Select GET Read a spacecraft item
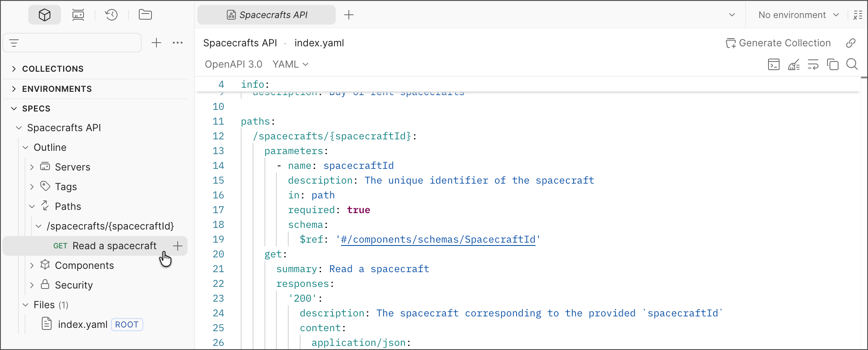The image size is (868, 350). coord(95,246)
